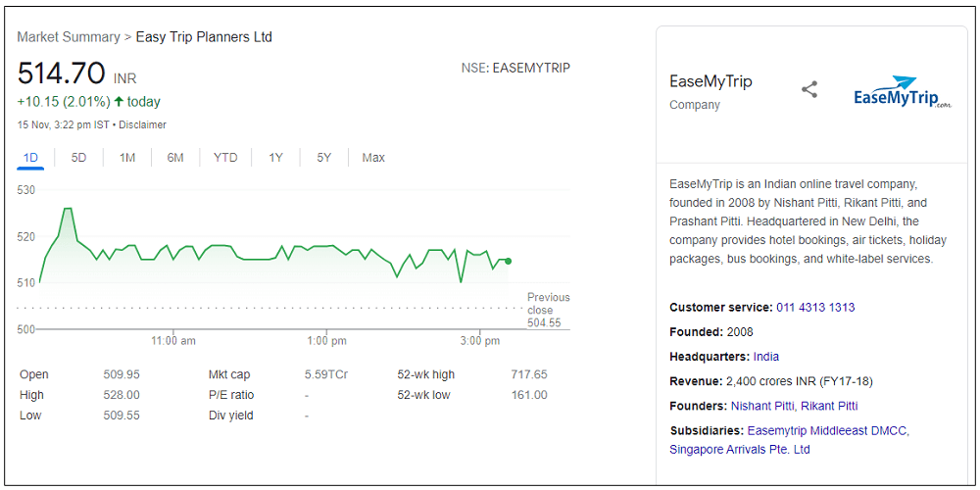Switch chart to YTD view

click(x=225, y=158)
